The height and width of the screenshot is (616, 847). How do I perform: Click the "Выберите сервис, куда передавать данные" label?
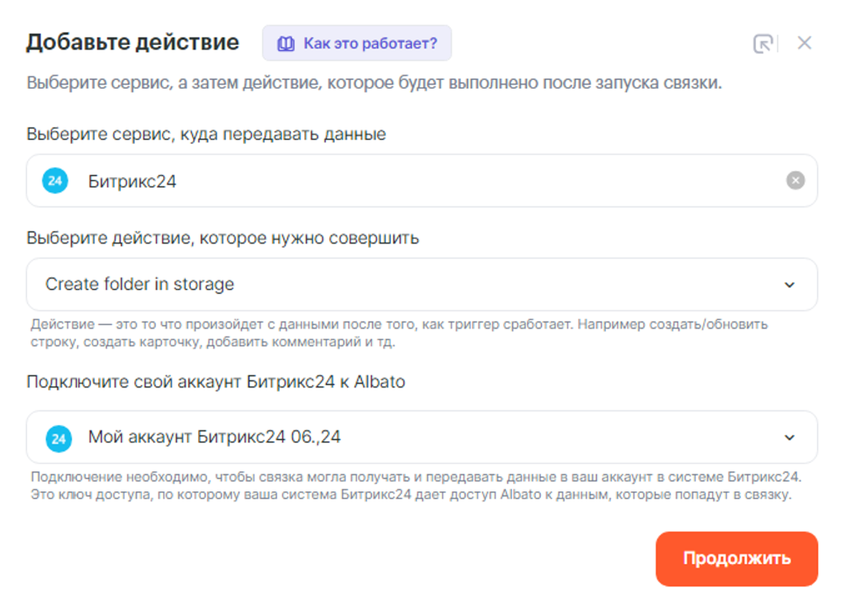point(206,134)
